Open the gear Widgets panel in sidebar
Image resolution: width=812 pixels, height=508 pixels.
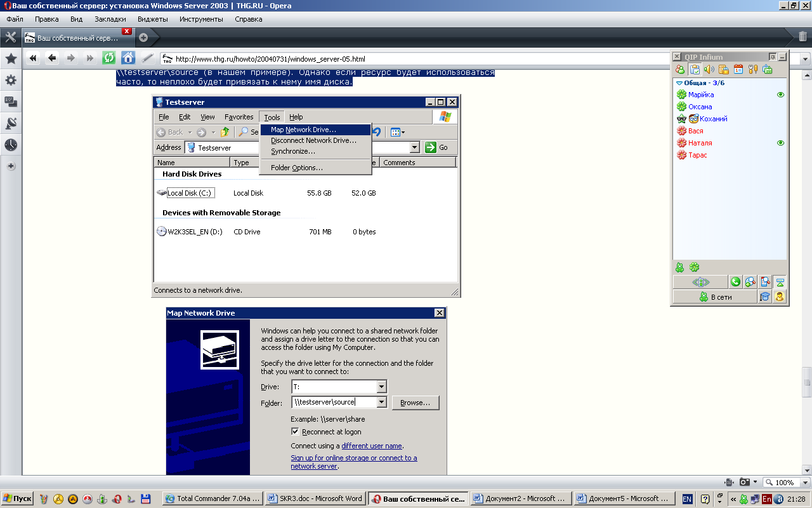11,81
